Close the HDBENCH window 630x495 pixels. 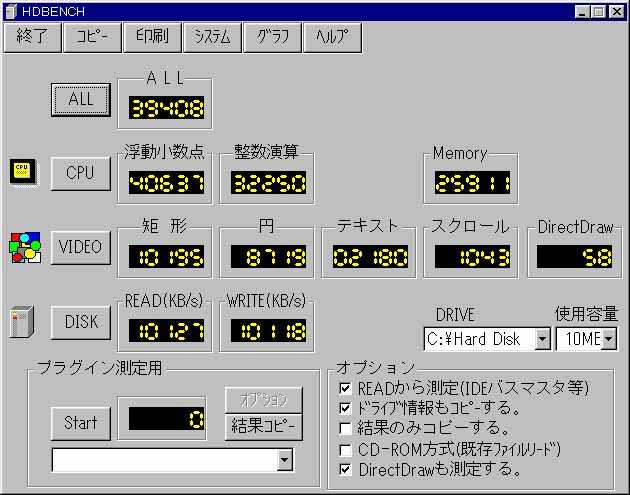pos(617,12)
